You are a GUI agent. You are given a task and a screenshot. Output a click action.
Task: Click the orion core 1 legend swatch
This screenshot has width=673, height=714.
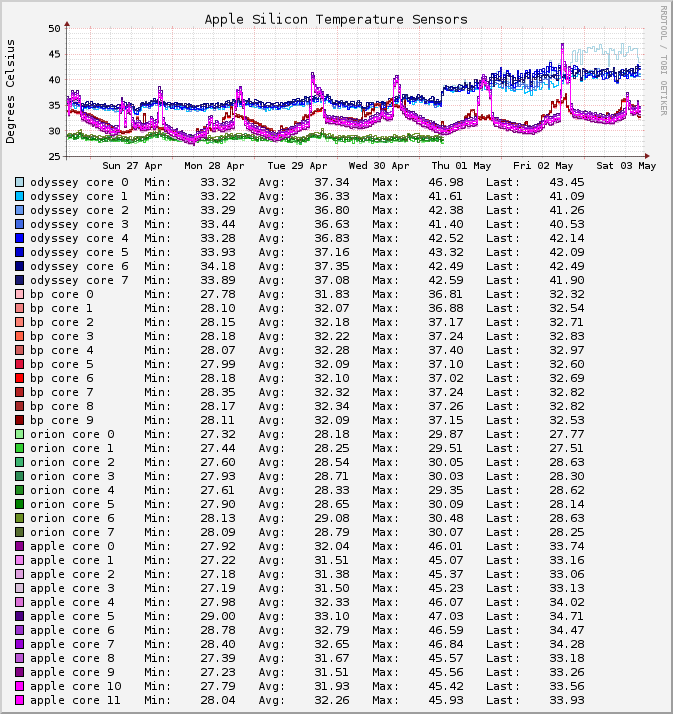click(x=20, y=449)
